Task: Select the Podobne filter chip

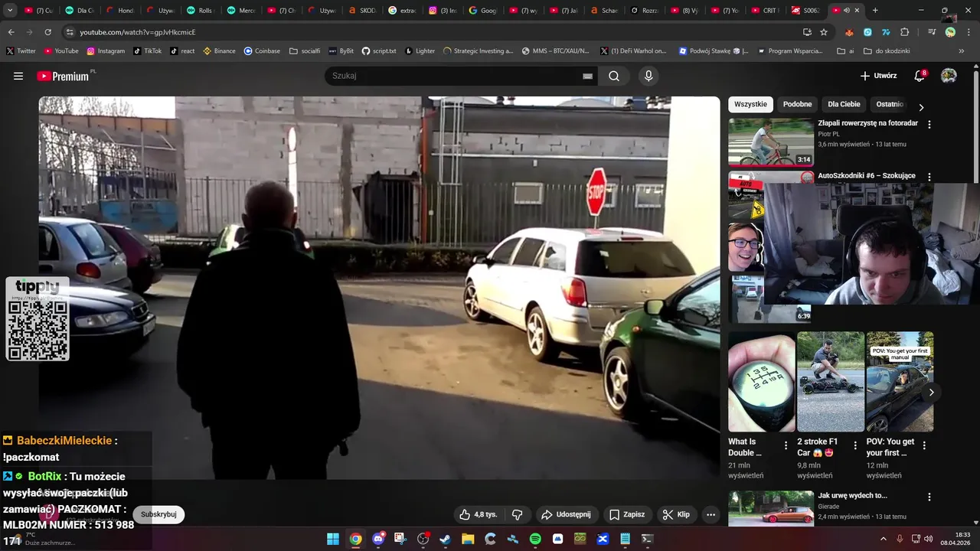Action: tap(797, 104)
